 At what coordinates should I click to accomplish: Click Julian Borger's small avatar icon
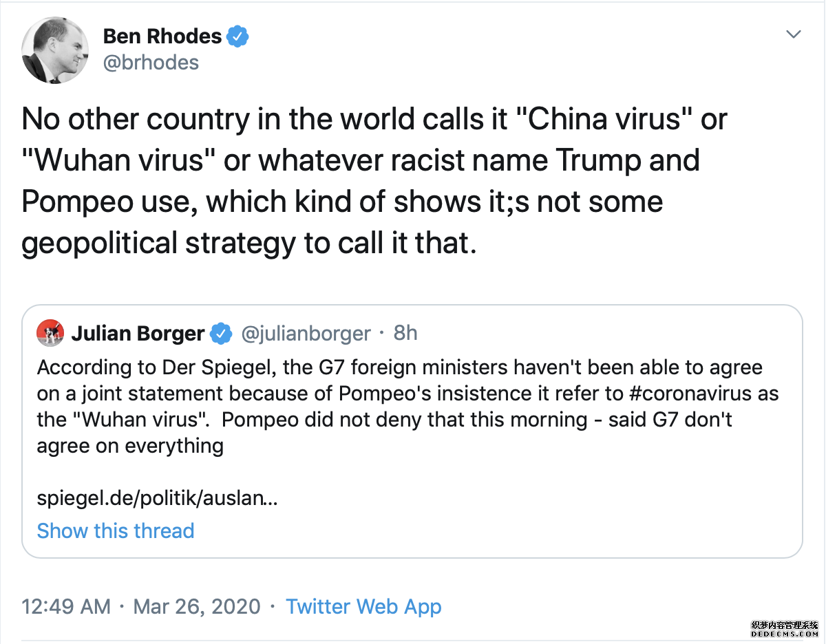tap(50, 334)
